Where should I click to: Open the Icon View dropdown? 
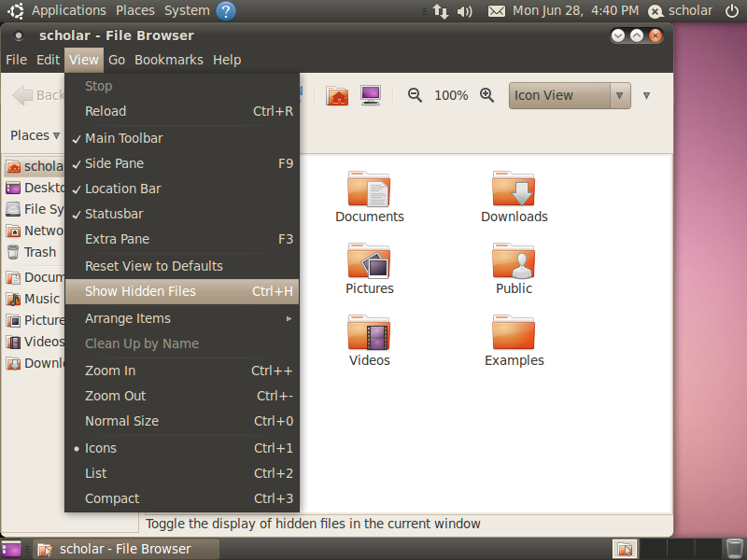click(570, 95)
